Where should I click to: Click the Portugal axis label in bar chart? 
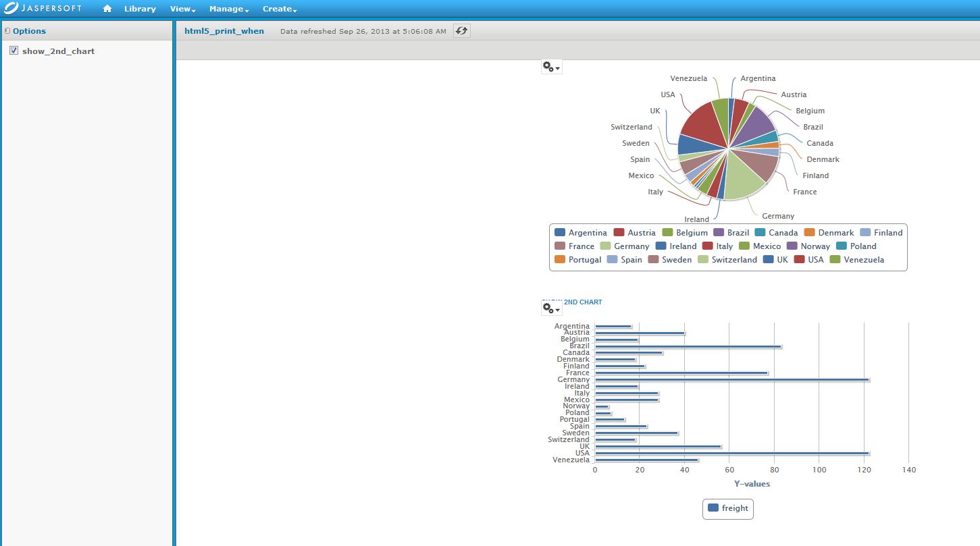point(575,419)
